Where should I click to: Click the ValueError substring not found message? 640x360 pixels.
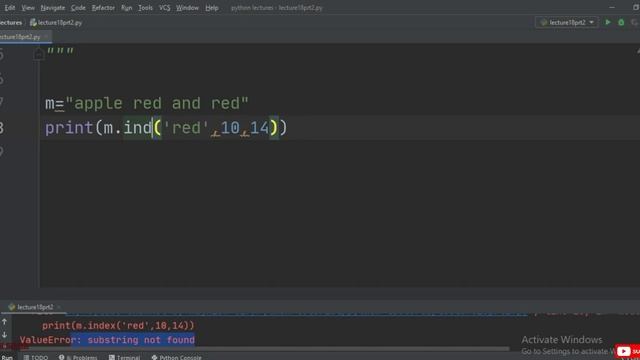coord(107,340)
